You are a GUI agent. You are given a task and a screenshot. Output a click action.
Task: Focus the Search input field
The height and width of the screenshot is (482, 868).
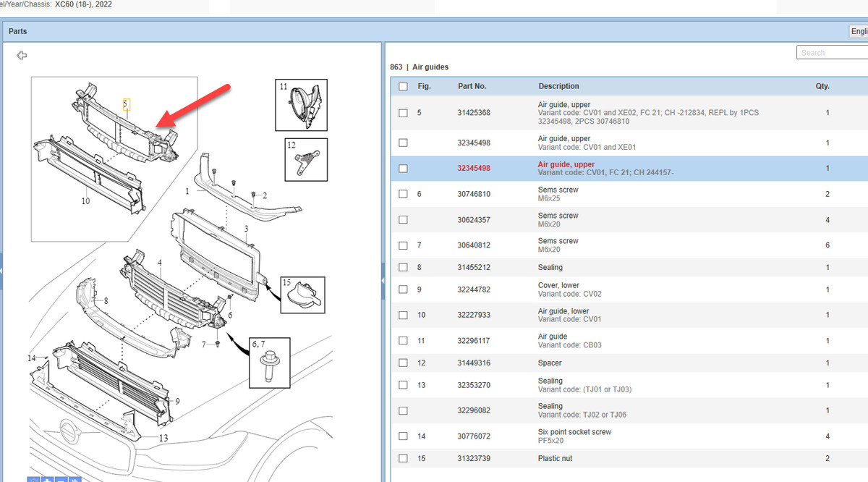(833, 52)
